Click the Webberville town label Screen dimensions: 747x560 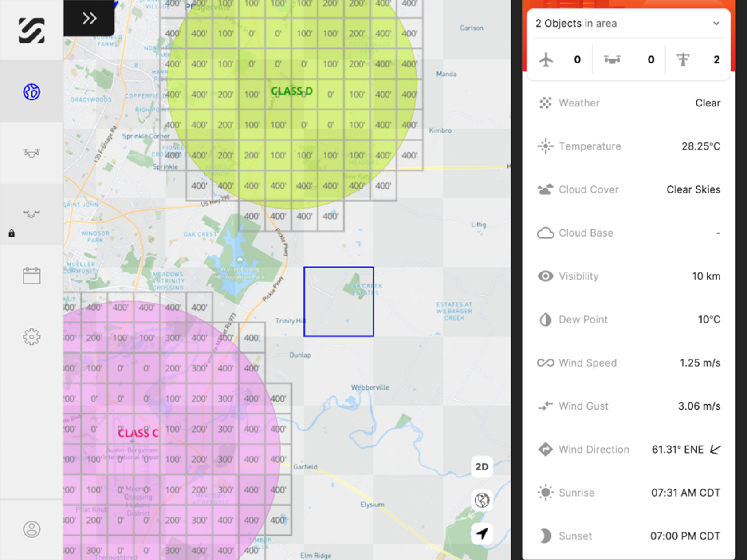click(370, 387)
